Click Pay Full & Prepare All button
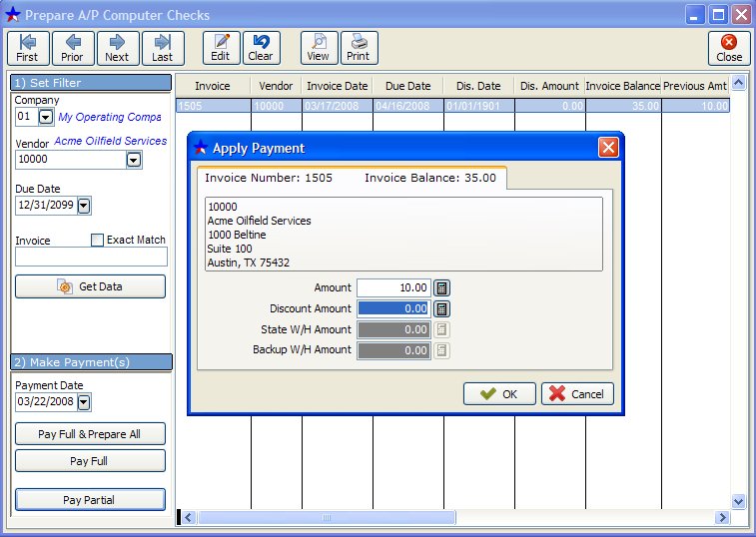 click(x=90, y=434)
